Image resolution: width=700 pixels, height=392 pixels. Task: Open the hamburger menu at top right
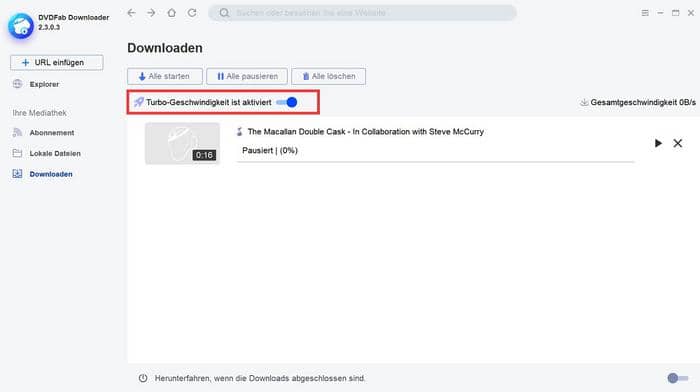click(645, 13)
